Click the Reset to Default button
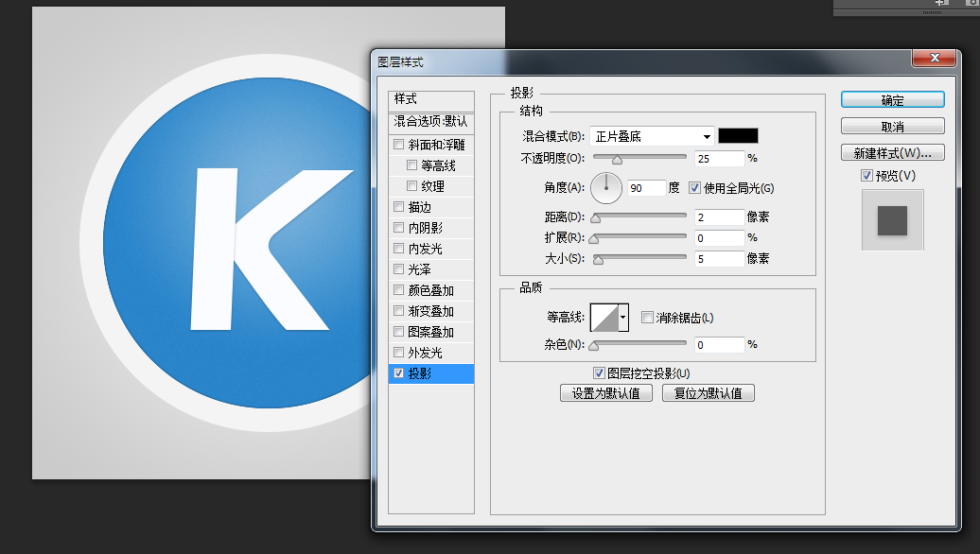 pyautogui.click(x=708, y=392)
